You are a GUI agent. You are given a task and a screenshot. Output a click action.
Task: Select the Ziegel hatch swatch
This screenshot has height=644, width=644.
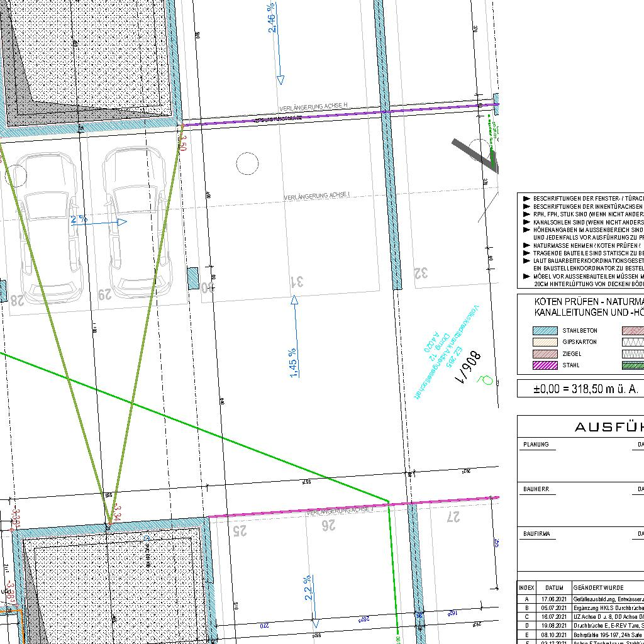545,354
